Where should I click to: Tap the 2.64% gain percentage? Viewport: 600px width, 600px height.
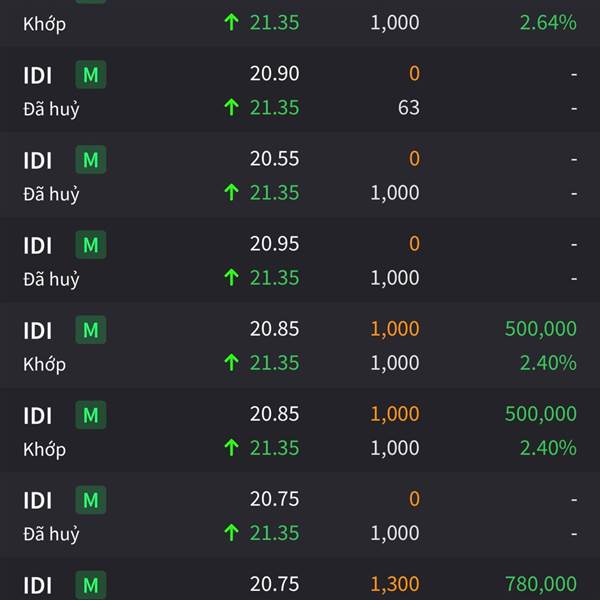click(x=548, y=23)
